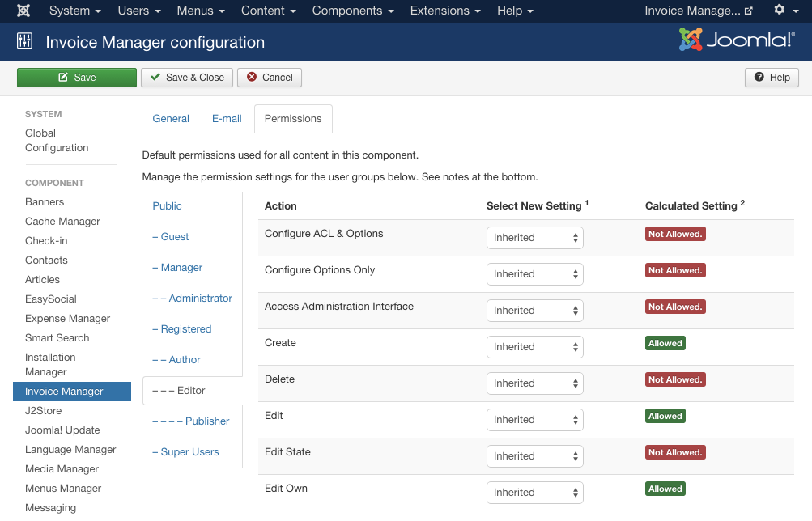Open Media Manager configuration
Viewport: 812px width, 521px height.
[62, 468]
